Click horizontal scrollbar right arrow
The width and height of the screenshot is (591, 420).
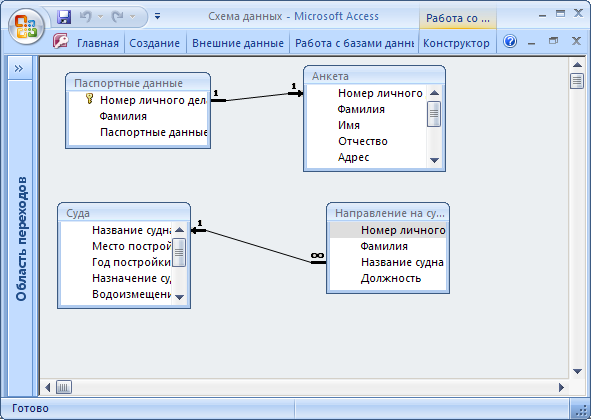click(x=561, y=387)
